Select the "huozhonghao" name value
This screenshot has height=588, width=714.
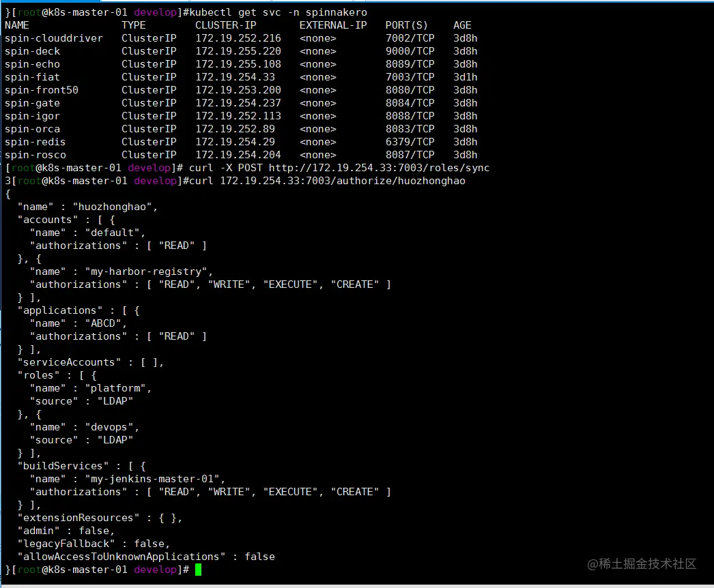pos(112,207)
